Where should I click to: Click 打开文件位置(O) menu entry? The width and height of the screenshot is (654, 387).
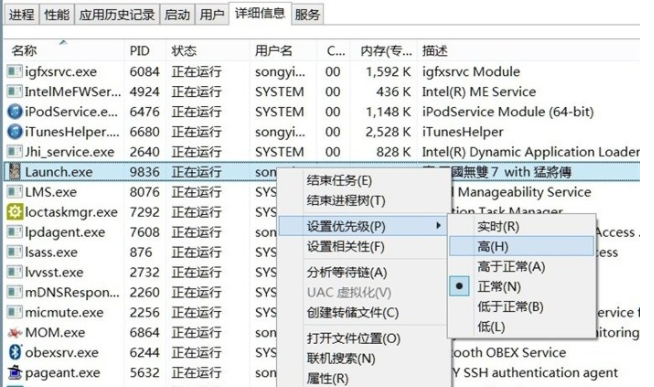[x=353, y=338]
